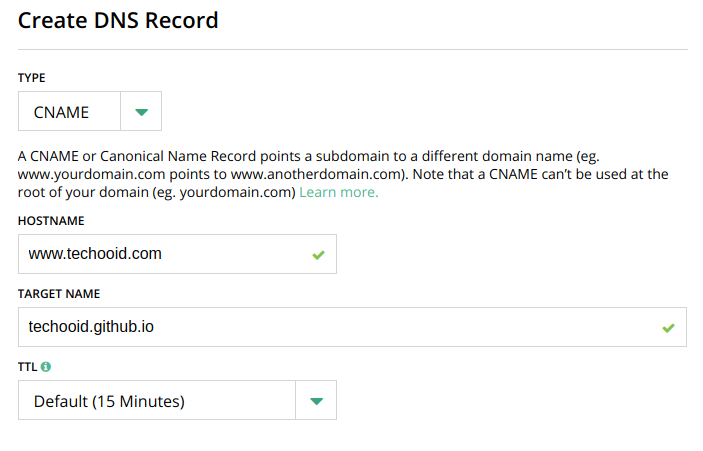Screen dimensions: 703x451
Task: Click the green triangle in TYPE selector
Action: [142, 112]
